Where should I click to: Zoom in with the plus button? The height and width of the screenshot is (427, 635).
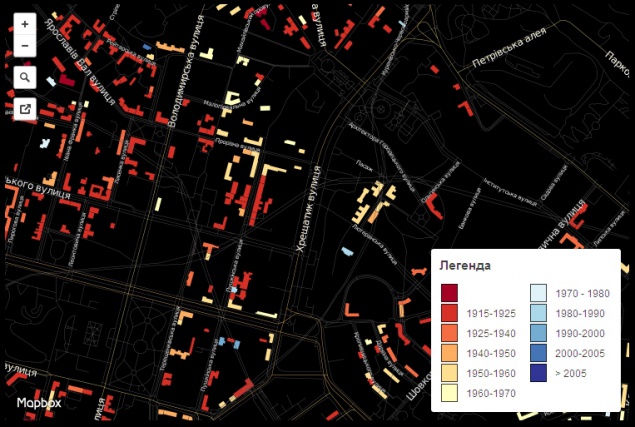pos(25,24)
